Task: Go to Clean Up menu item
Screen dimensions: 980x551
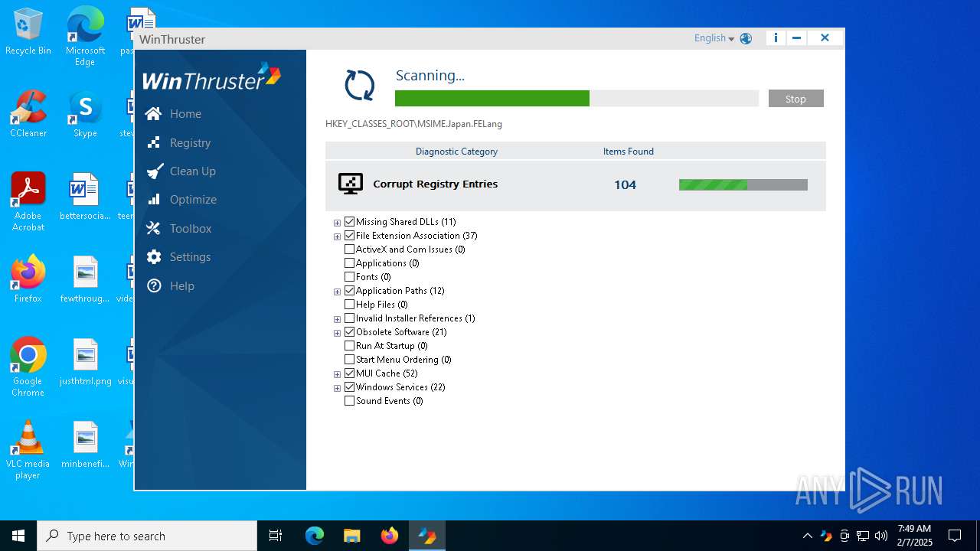Action: coord(193,171)
